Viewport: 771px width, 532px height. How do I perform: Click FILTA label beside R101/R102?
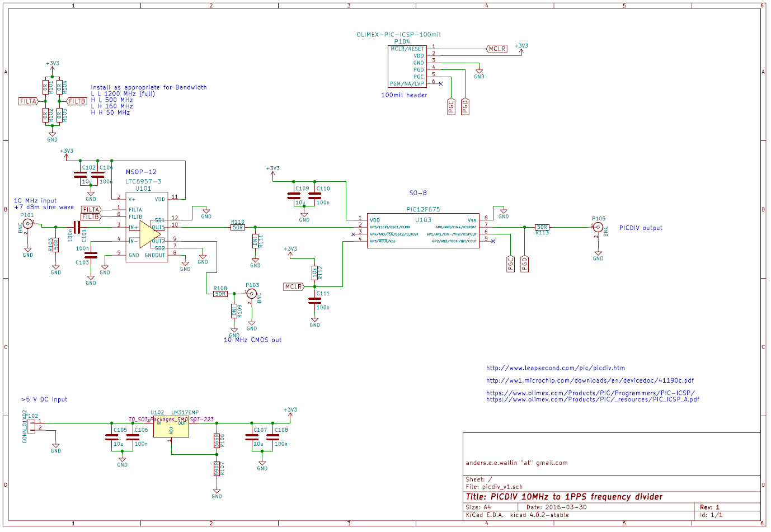click(x=29, y=101)
